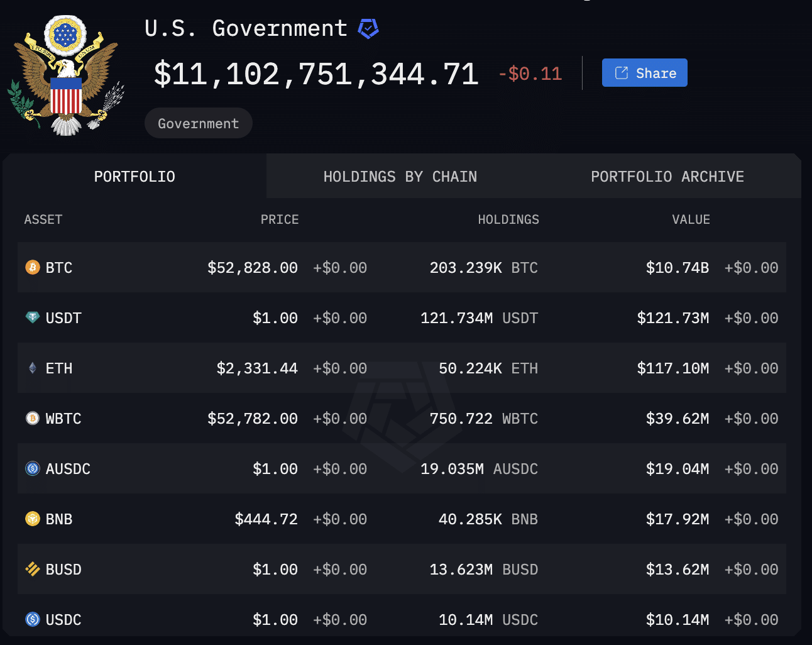Sort by the Value column header
Image resolution: width=812 pixels, height=645 pixels.
click(x=691, y=219)
